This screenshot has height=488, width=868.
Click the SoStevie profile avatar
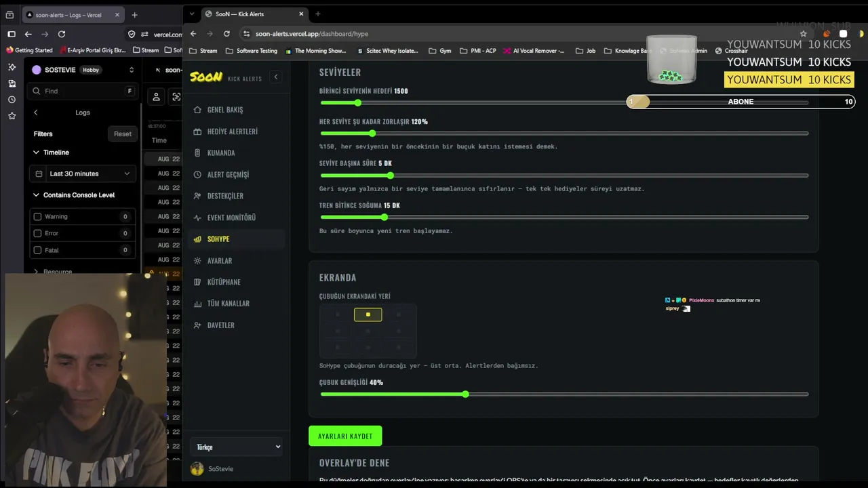coord(197,469)
